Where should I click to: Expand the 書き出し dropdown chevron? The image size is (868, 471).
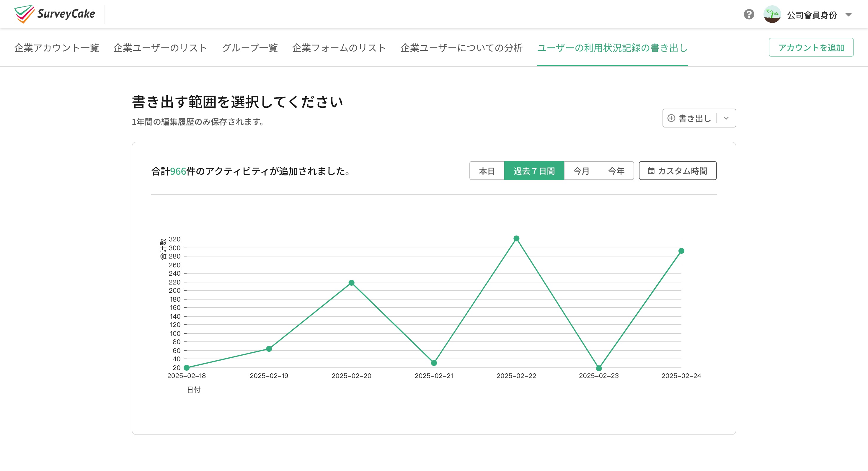coord(726,118)
